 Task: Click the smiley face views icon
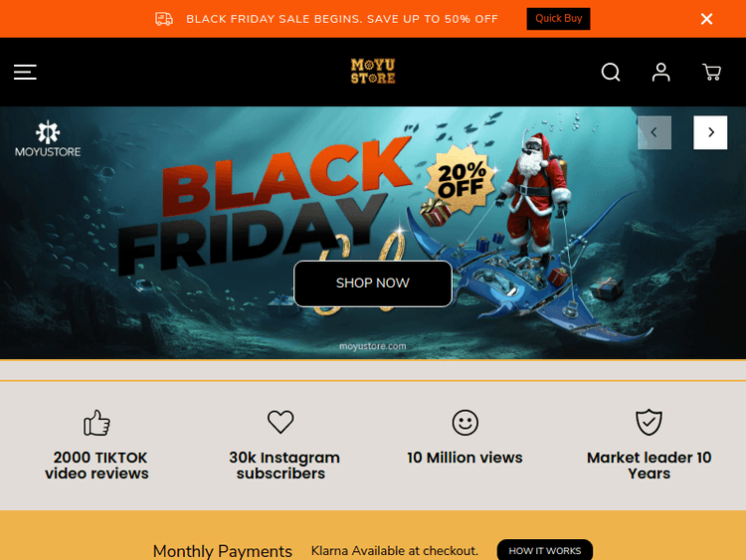click(465, 423)
